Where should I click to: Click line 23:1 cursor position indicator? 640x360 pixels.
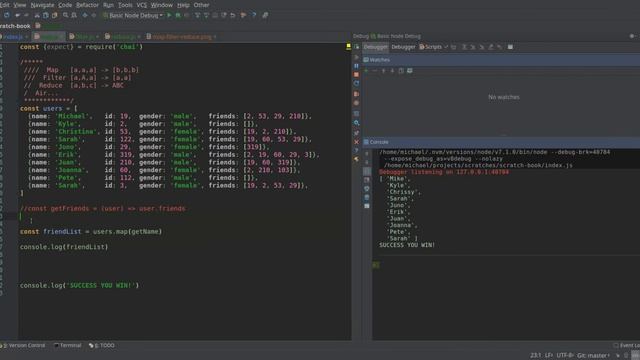click(536, 355)
